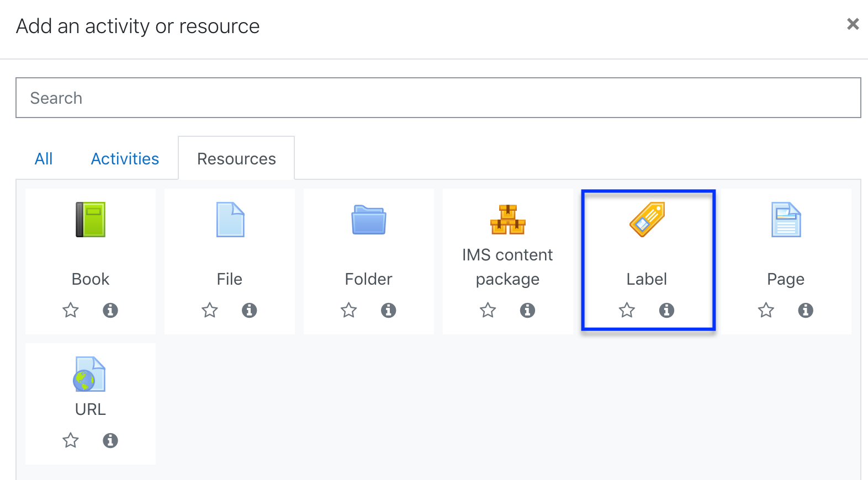868x480 pixels.
Task: Star the Folder resource as favourite
Action: point(349,310)
